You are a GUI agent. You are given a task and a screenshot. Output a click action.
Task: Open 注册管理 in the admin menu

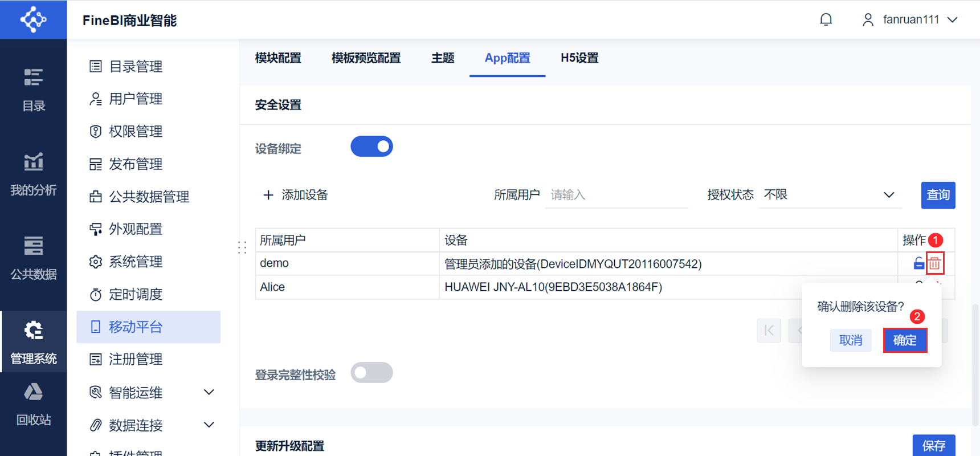(149, 359)
